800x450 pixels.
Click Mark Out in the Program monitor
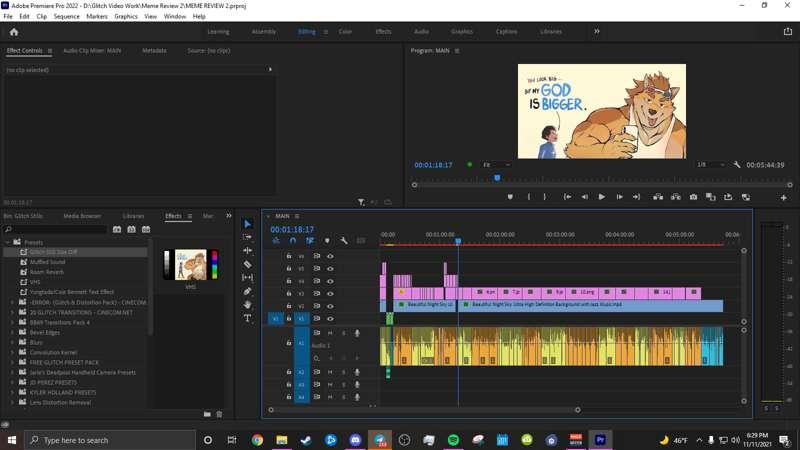545,197
